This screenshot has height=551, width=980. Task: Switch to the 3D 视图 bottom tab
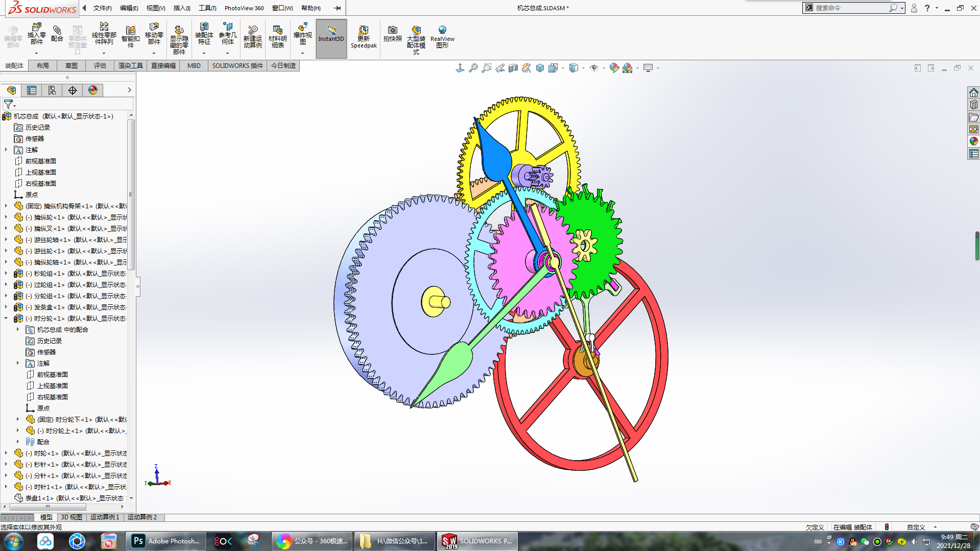(x=71, y=517)
